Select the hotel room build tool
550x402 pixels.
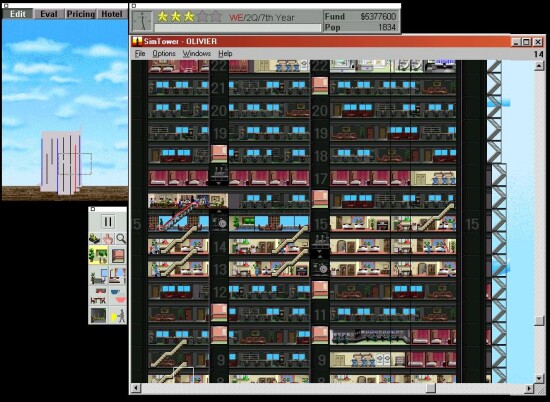(x=118, y=276)
